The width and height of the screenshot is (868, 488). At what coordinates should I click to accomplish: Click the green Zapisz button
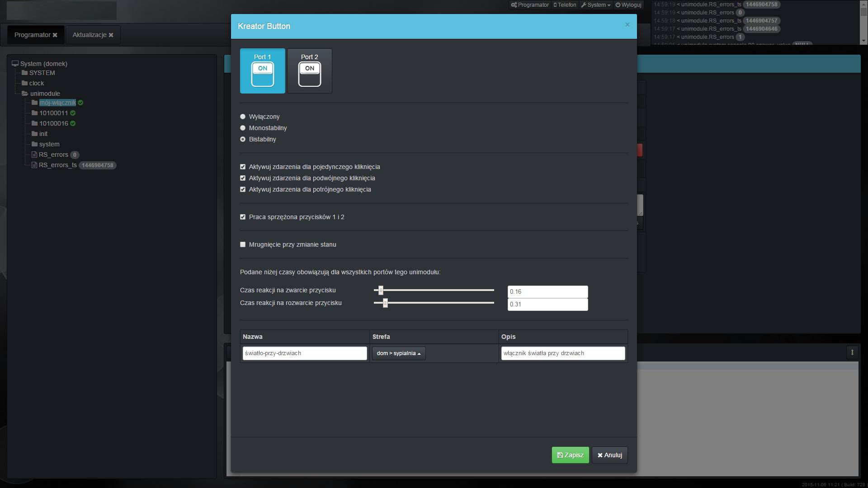(570, 455)
